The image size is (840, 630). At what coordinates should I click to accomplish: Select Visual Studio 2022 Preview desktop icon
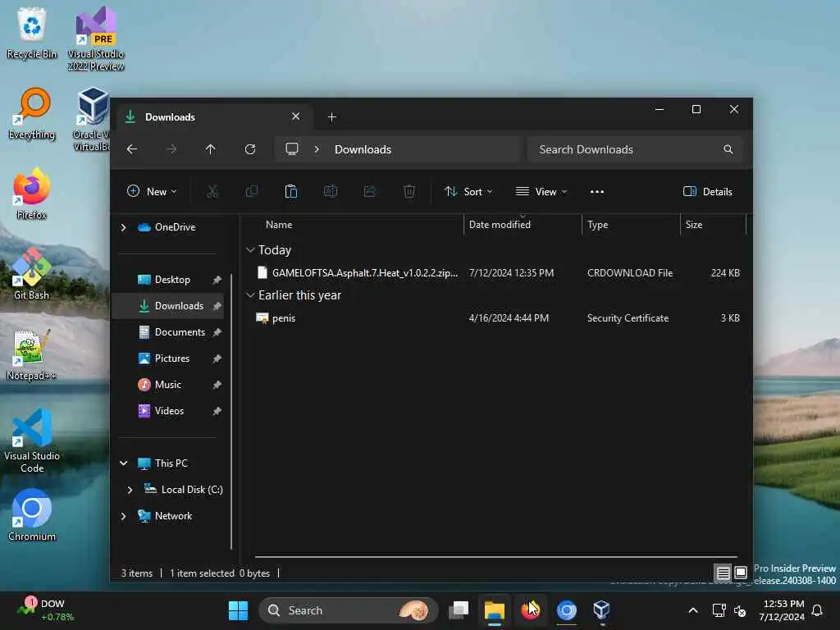pos(96,39)
